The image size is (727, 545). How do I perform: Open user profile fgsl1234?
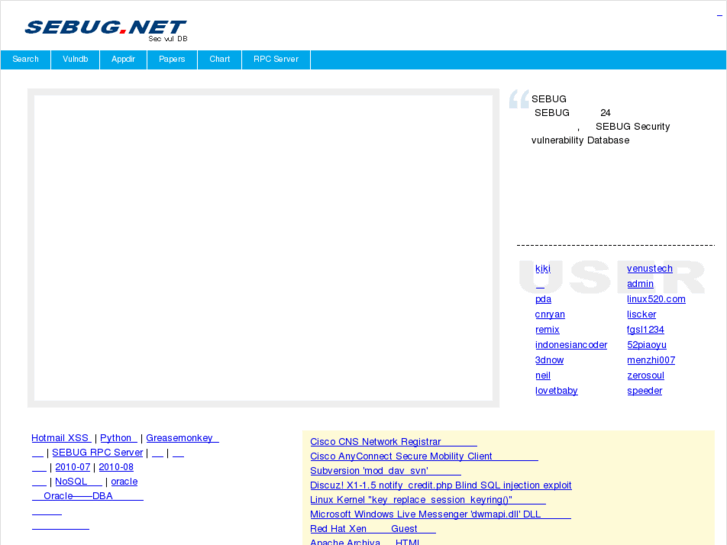click(645, 330)
